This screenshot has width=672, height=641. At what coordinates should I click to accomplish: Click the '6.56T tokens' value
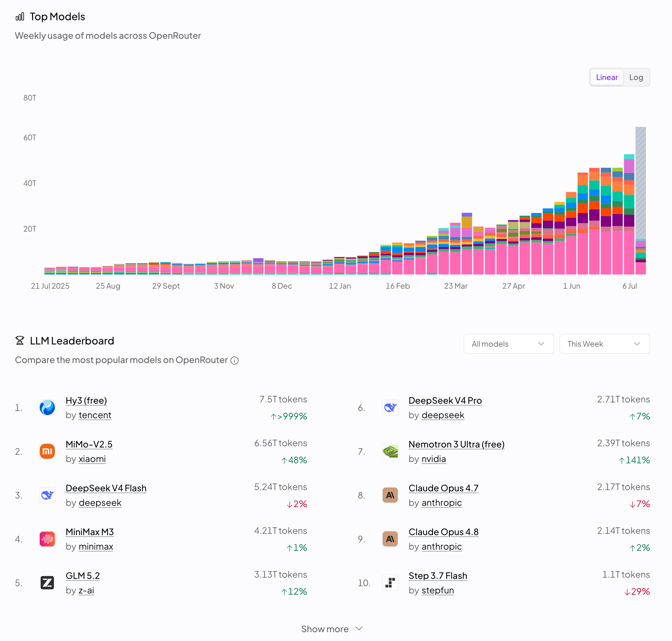280,443
